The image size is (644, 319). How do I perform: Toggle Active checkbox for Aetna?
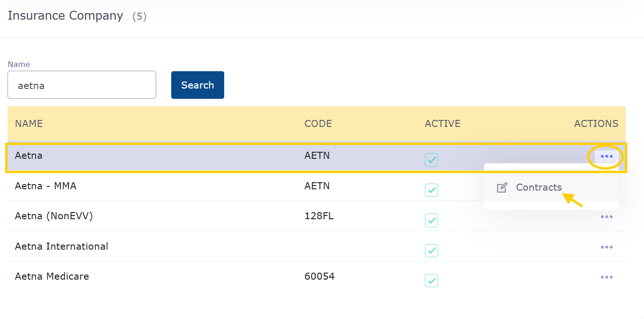coord(432,160)
